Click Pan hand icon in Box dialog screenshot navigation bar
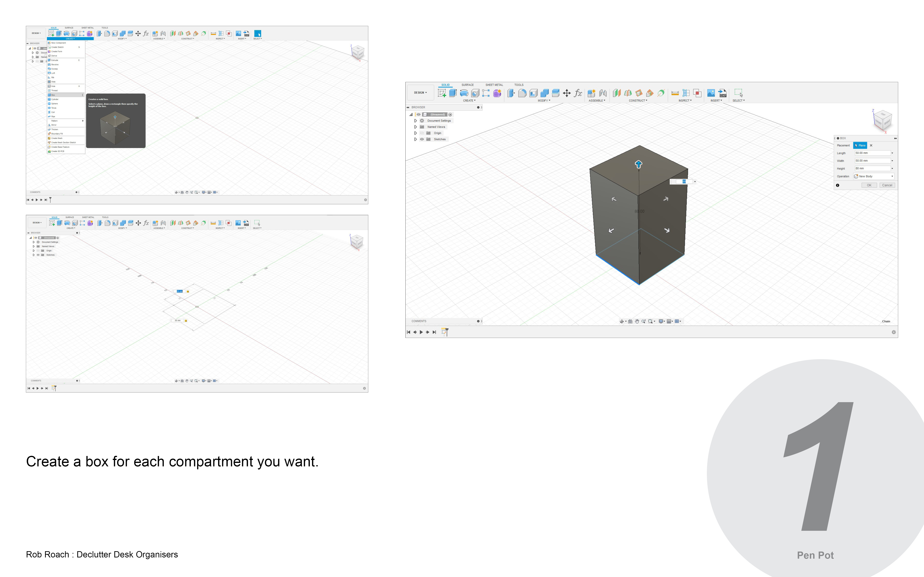Viewport: 924px width, 577px height. pyautogui.click(x=637, y=321)
